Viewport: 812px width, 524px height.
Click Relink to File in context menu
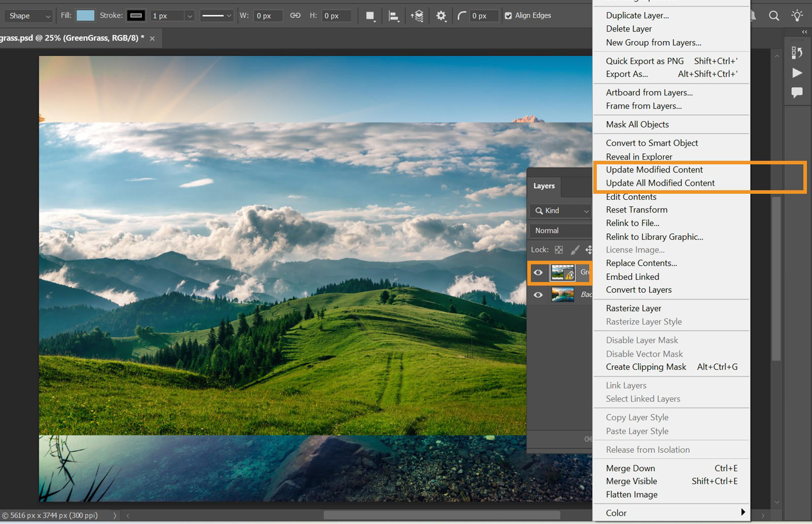coord(632,223)
